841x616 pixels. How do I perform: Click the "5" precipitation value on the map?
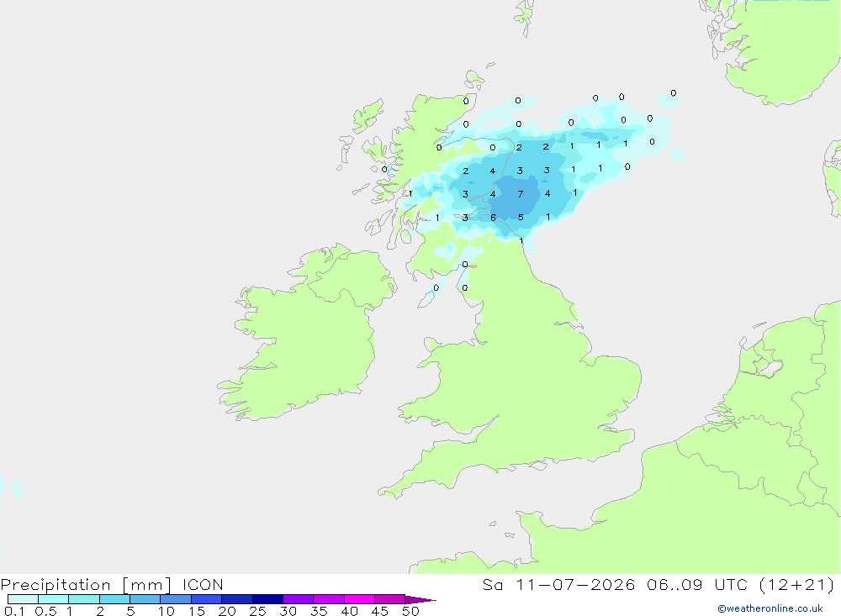[x=521, y=217]
